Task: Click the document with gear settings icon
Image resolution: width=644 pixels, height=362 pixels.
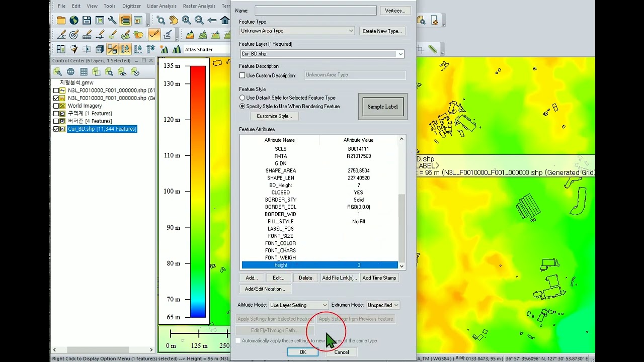Action: pos(434,20)
